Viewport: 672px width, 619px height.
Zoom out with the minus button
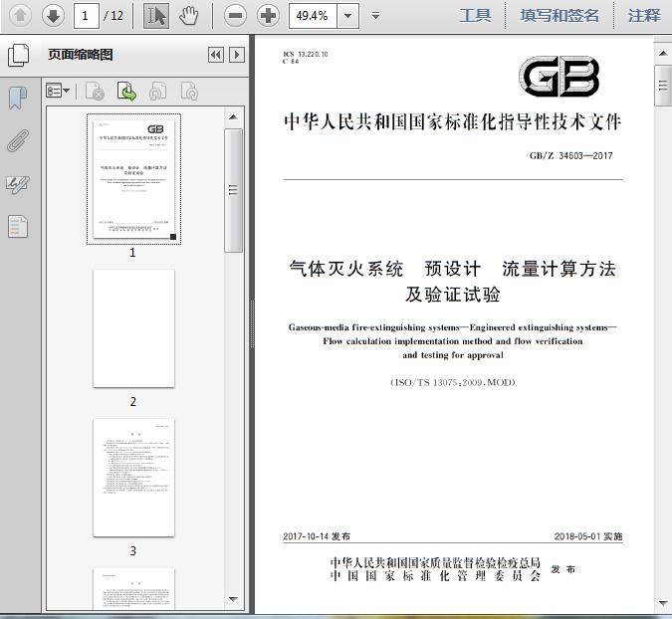click(235, 16)
